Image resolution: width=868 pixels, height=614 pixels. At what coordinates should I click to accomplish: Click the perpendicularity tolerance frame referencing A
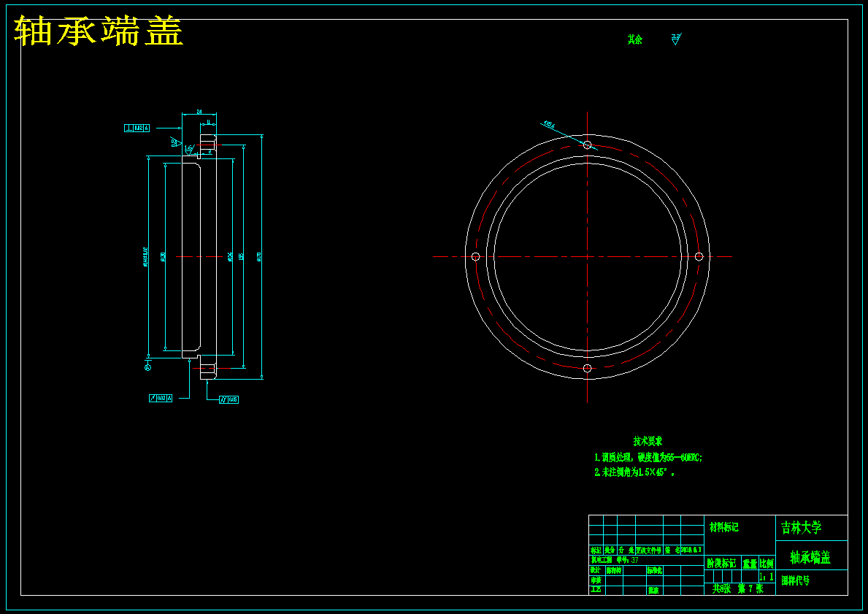[x=137, y=128]
